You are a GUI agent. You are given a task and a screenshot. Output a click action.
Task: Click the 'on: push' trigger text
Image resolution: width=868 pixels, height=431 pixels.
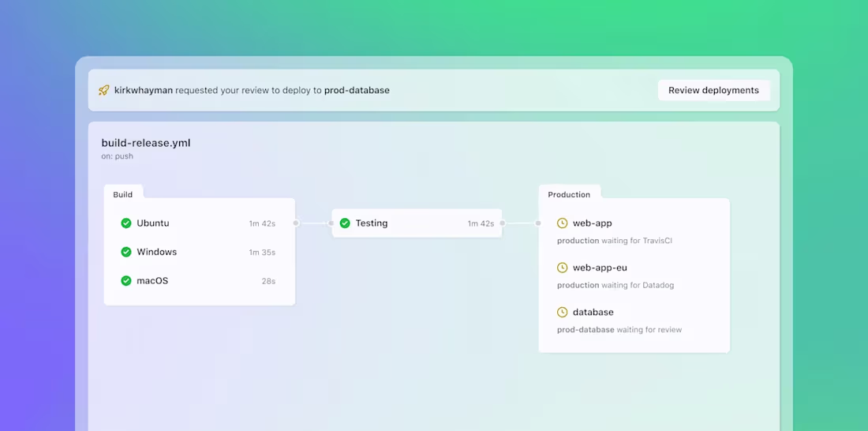coord(118,156)
